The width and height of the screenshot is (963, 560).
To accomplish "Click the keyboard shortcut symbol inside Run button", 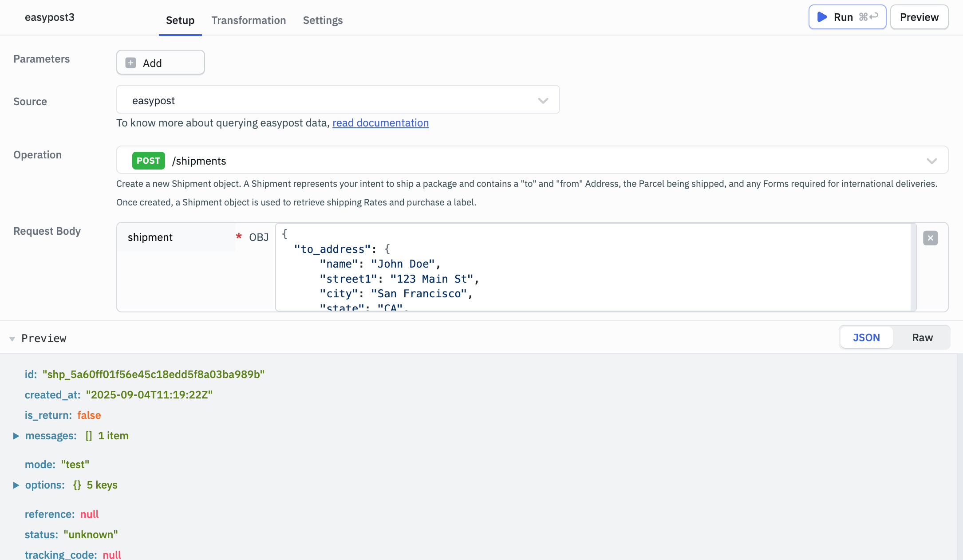I will click(868, 17).
